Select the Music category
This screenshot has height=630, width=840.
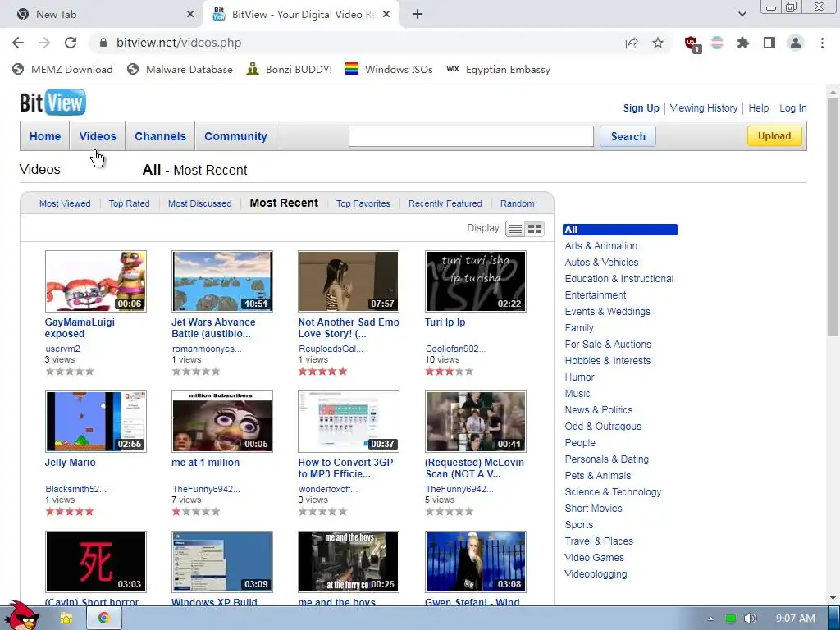577,394
